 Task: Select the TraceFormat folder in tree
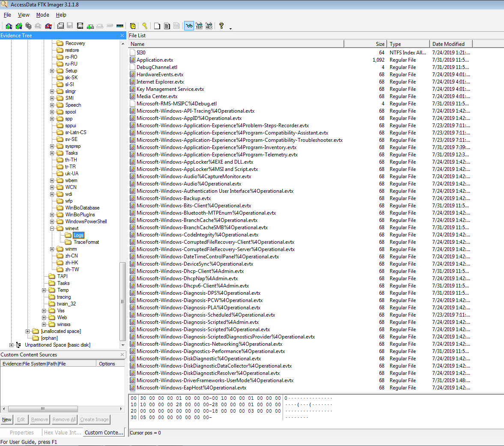(x=86, y=242)
